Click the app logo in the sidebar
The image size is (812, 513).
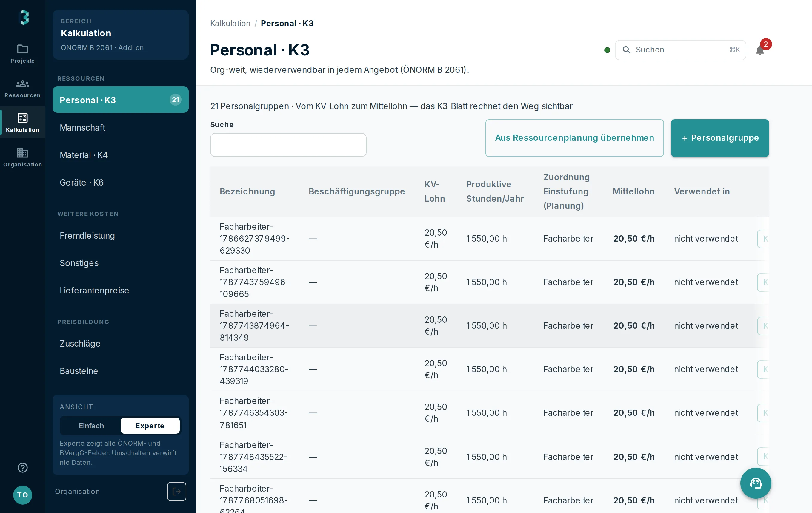coord(24,18)
